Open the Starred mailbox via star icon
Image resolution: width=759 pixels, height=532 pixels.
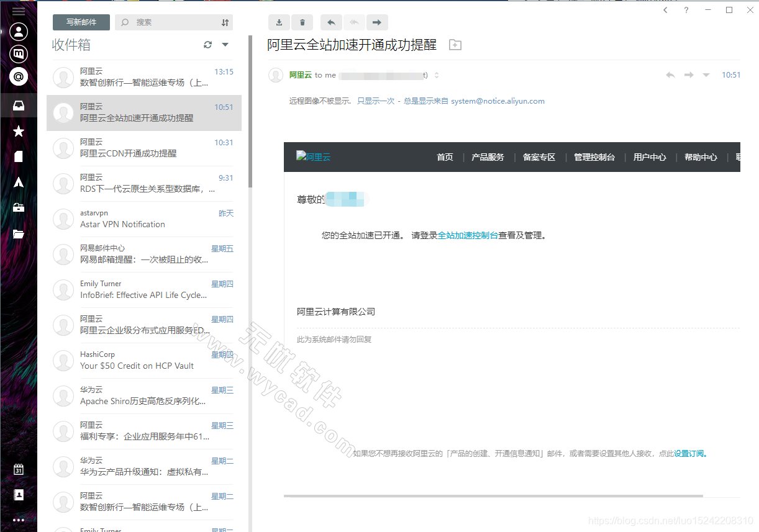click(19, 131)
